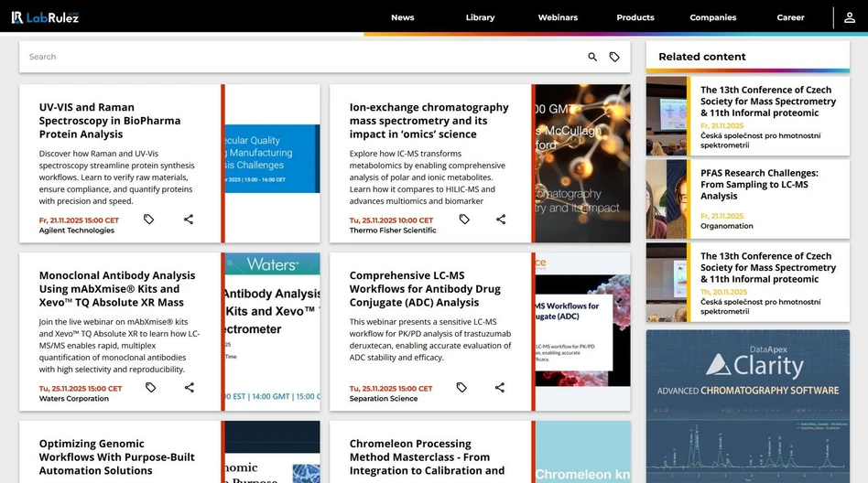This screenshot has width=868, height=483.
Task: Open PFAS Research Challenges related article
Action: tap(759, 184)
